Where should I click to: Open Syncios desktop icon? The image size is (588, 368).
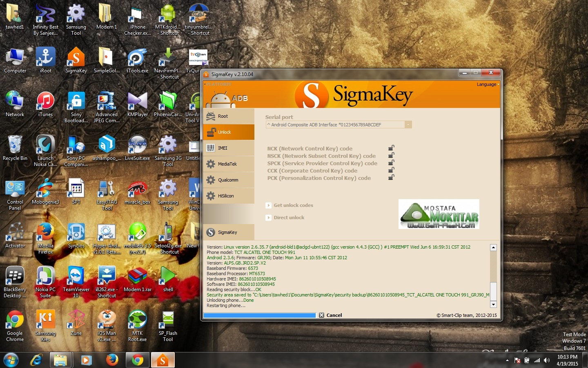point(76,236)
